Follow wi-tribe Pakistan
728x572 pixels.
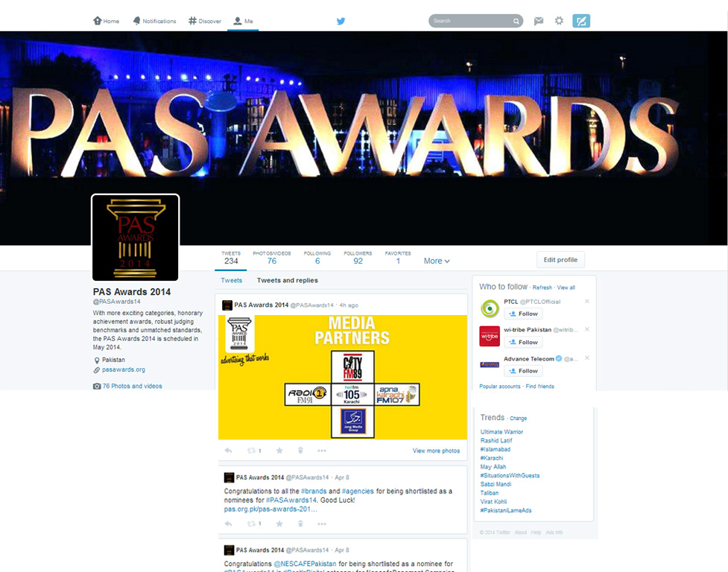tap(523, 343)
